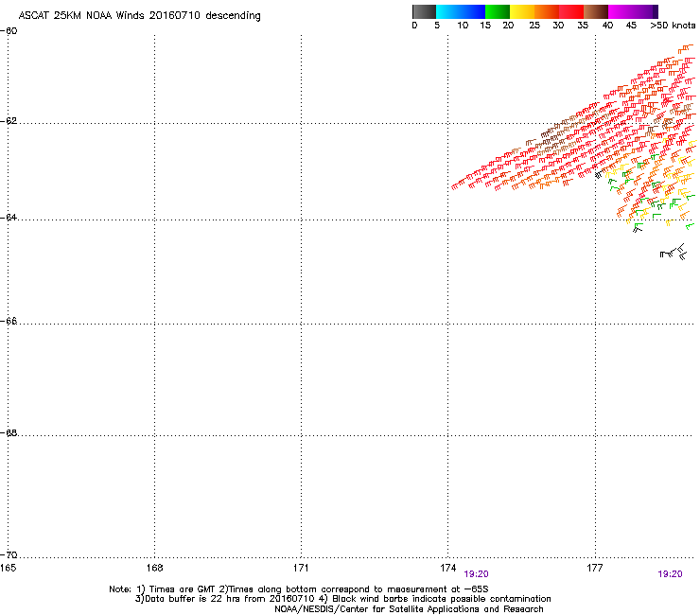Click the legend label '40'
Image resolution: width=700 pixels, height=615 pixels.
[x=607, y=26]
